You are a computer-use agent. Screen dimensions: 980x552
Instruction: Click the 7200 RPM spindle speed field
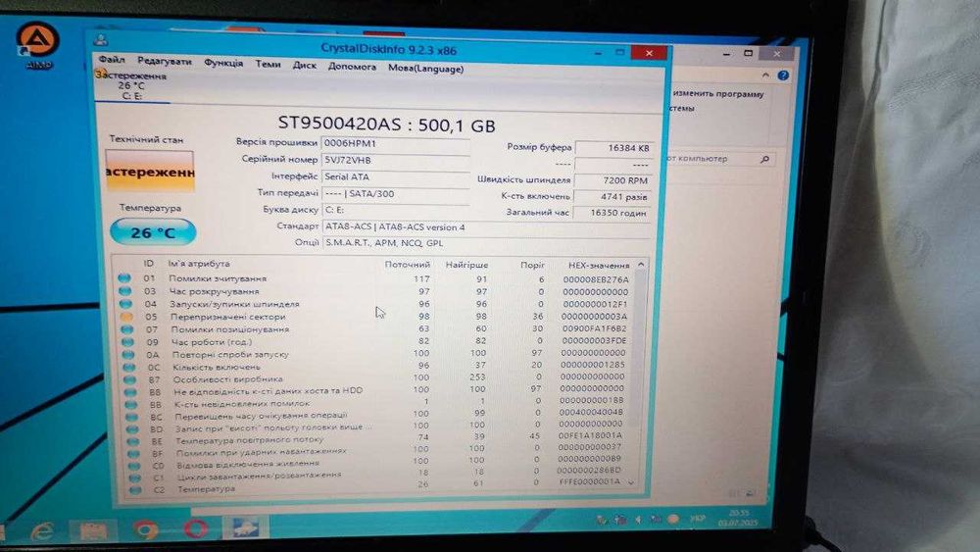[612, 180]
